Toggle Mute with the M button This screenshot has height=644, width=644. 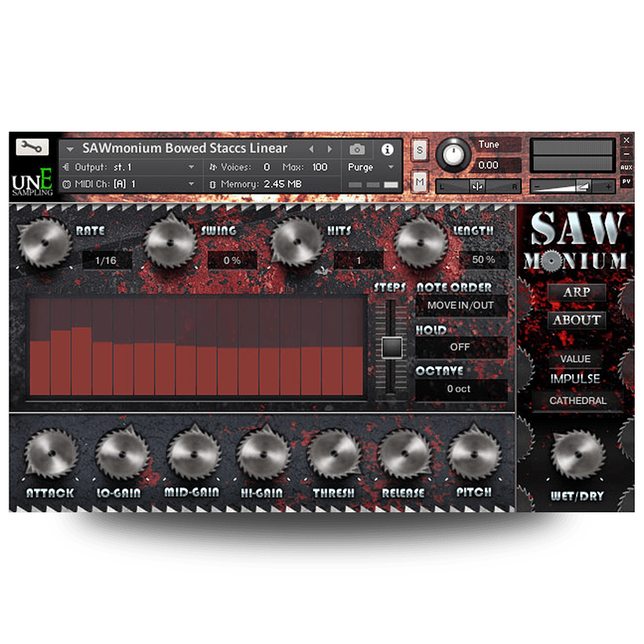click(x=419, y=181)
